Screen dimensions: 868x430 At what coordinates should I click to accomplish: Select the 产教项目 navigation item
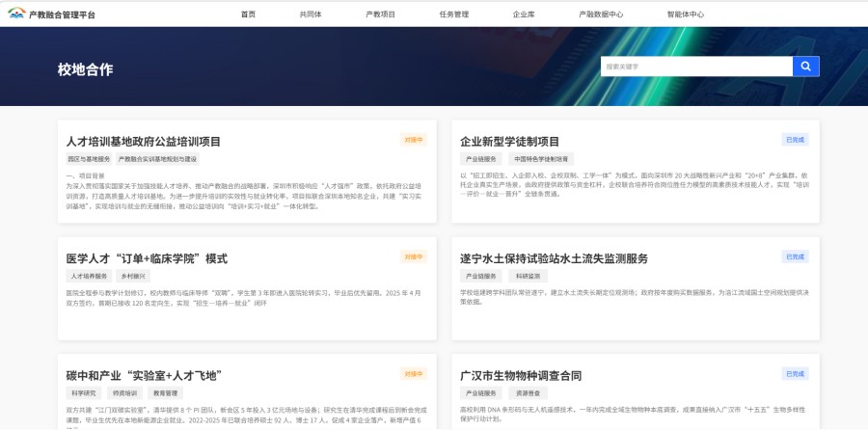tap(380, 14)
